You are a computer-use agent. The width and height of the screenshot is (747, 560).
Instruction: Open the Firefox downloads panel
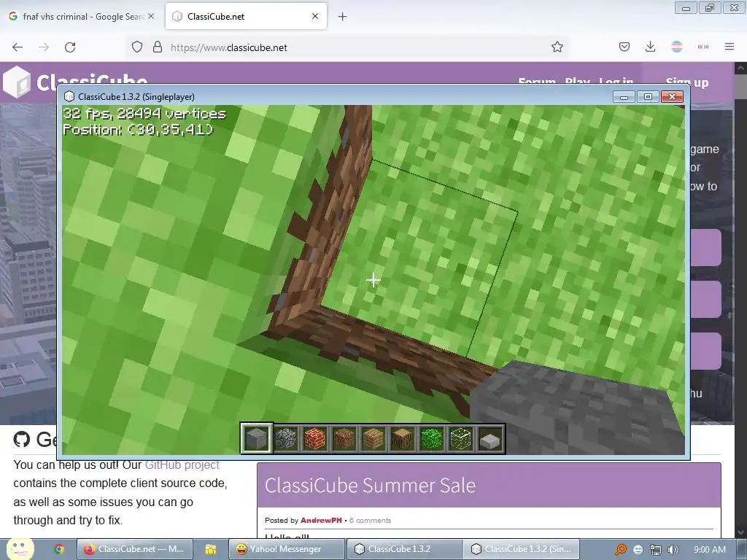pos(650,47)
